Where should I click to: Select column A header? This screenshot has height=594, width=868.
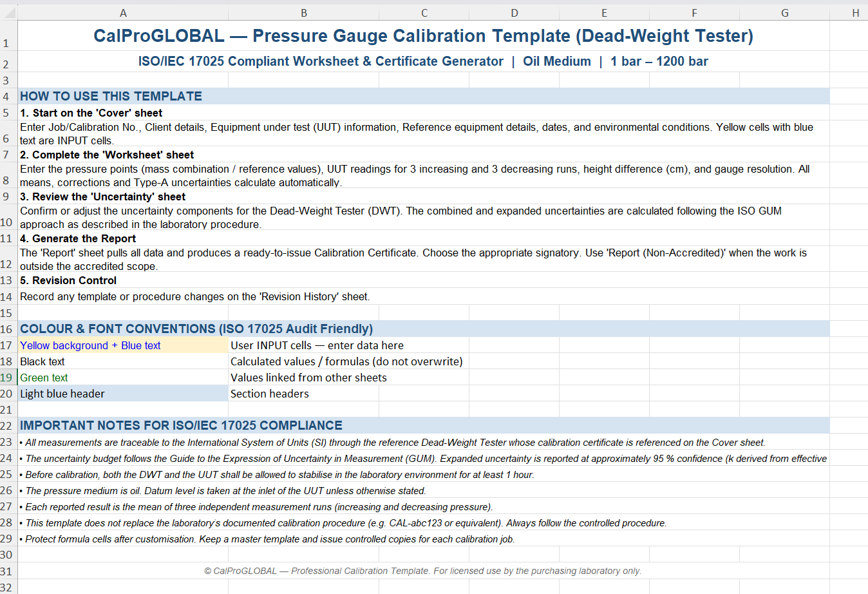click(x=123, y=13)
